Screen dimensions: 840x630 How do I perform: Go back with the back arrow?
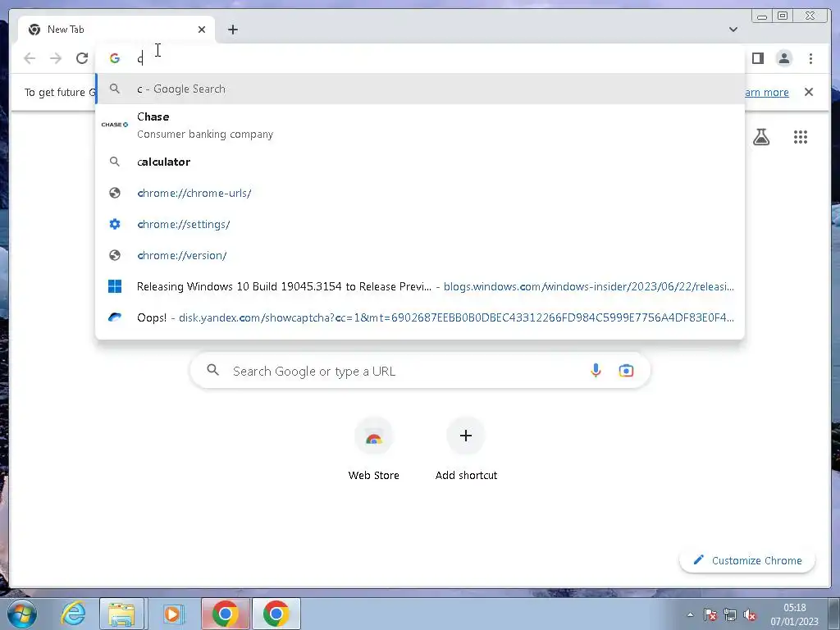(x=30, y=58)
